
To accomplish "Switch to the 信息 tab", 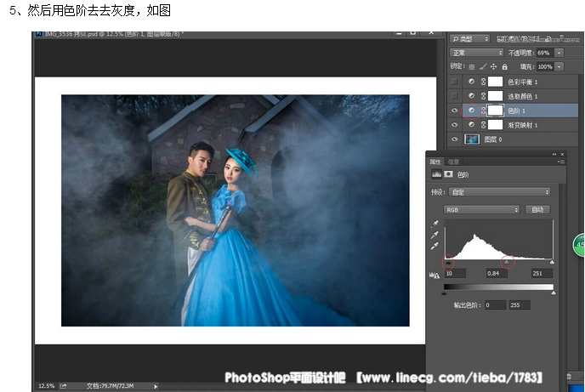I will [x=453, y=162].
